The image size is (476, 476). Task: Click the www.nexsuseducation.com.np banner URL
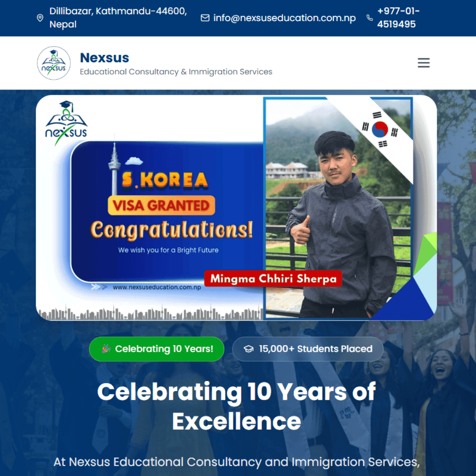[156, 287]
